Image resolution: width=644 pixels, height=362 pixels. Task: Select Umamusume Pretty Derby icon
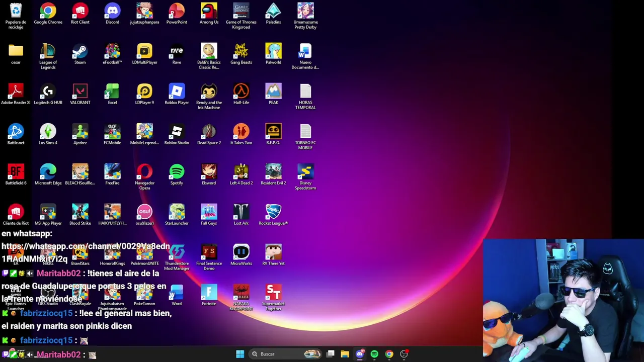click(x=305, y=16)
